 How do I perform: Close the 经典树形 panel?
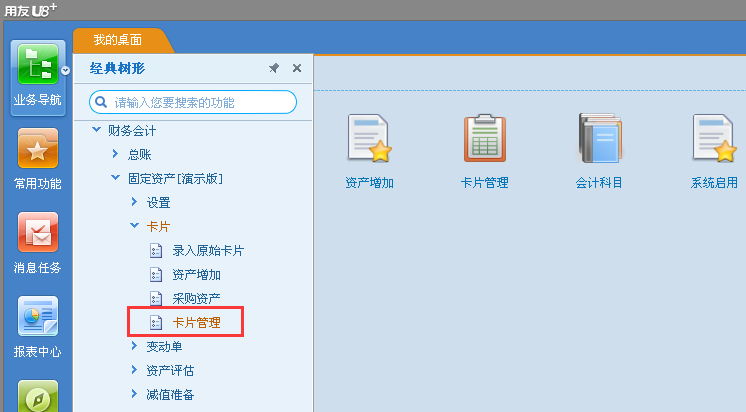(x=297, y=68)
